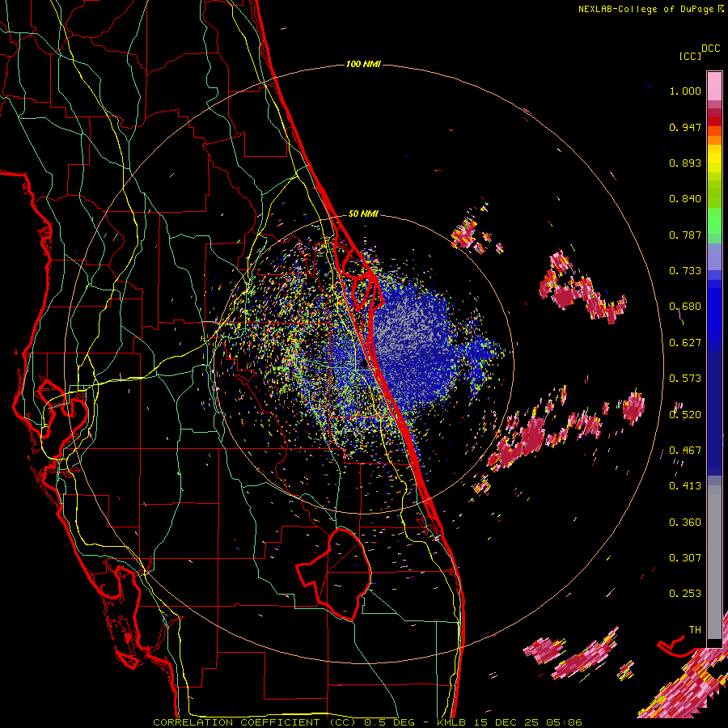The image size is (728, 728).
Task: Click the 1.000 legend value
Action: click(x=685, y=91)
